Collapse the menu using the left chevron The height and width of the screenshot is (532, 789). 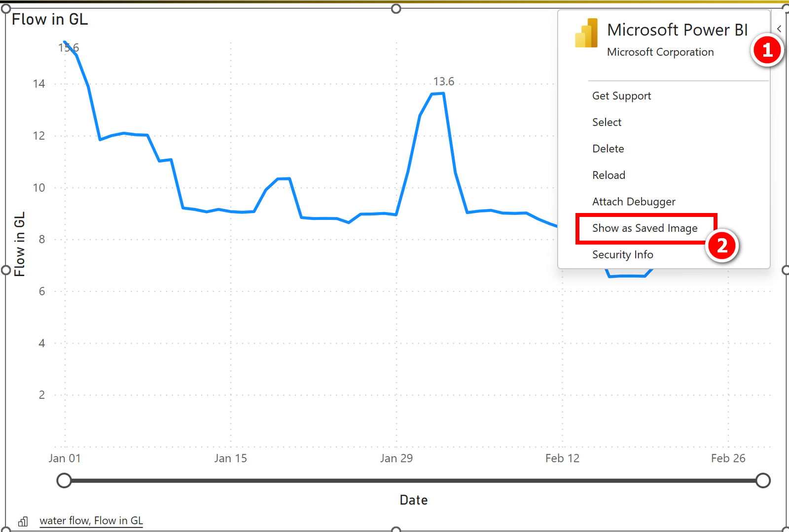pos(779,29)
